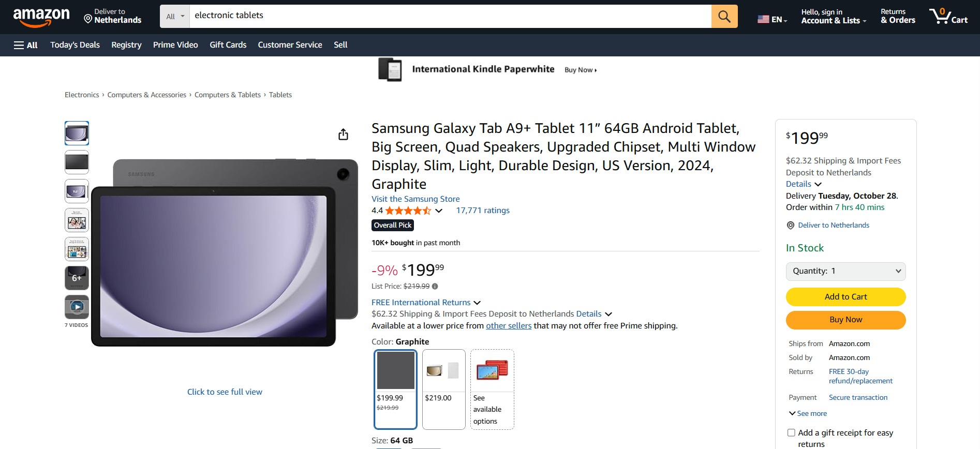Expand See more seller details

(x=808, y=414)
